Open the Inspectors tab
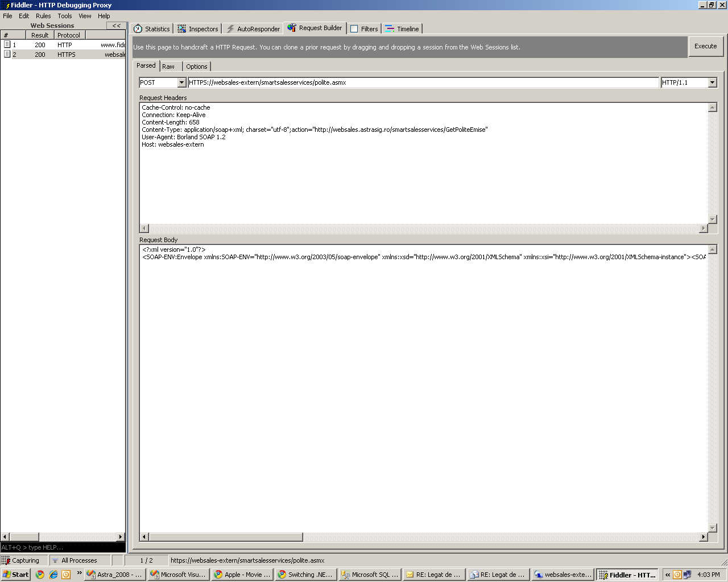Screen dimensions: 728x582 click(x=197, y=29)
